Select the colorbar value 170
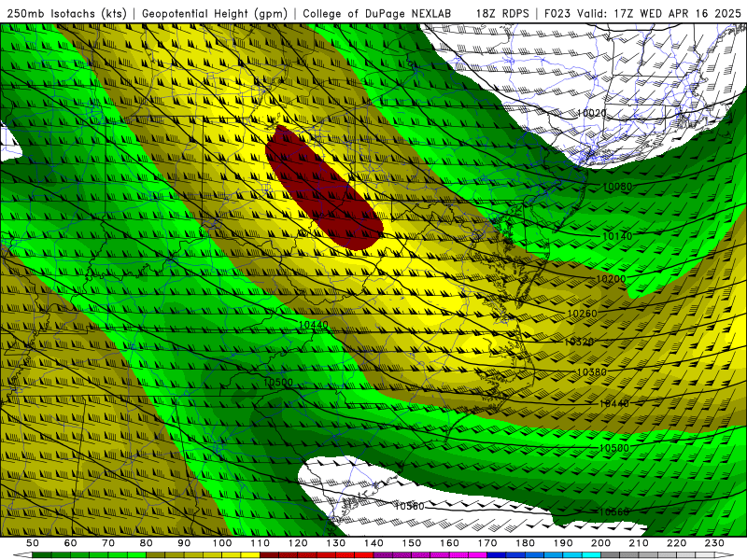The image size is (747, 560). pos(487,543)
